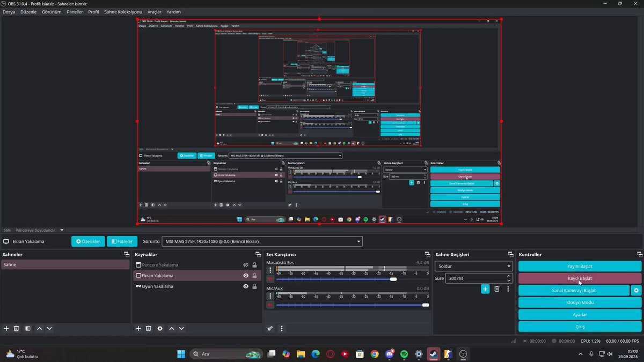Open the Araçlar menu
Image resolution: width=644 pixels, height=362 pixels.
tap(154, 12)
